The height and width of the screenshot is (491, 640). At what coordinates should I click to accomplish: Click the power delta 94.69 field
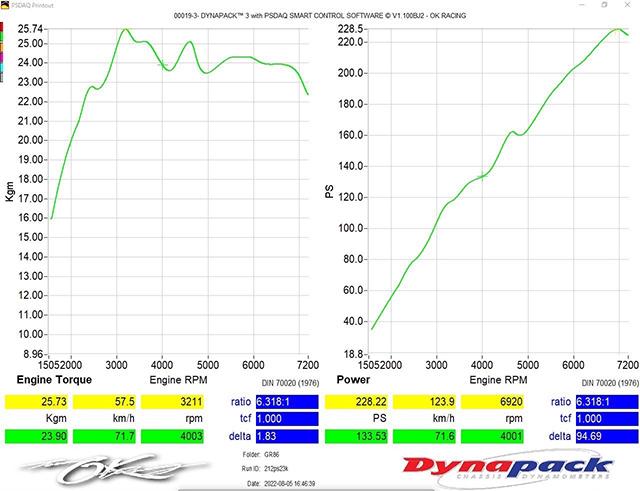click(x=607, y=436)
